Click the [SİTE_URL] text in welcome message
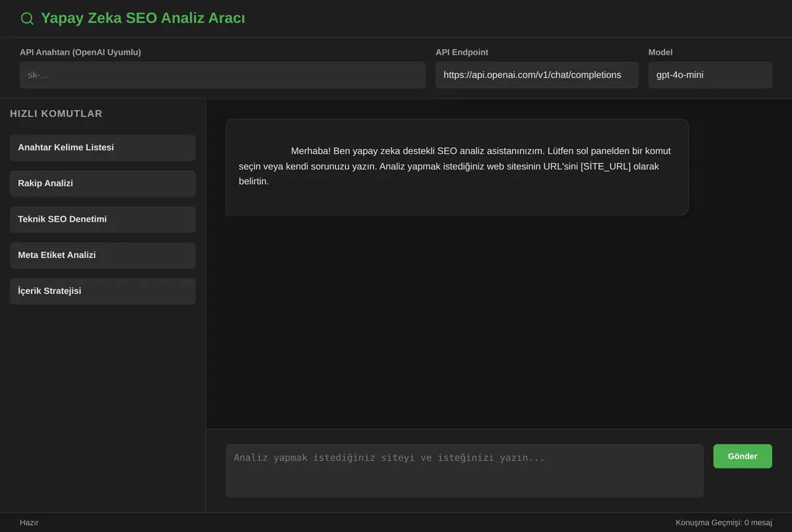This screenshot has height=532, width=792. (x=605, y=166)
